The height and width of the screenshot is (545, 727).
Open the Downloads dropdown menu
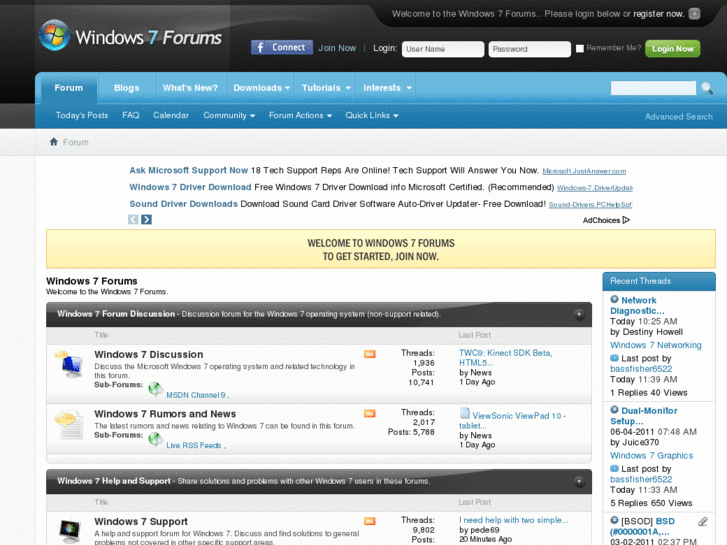pyautogui.click(x=261, y=88)
